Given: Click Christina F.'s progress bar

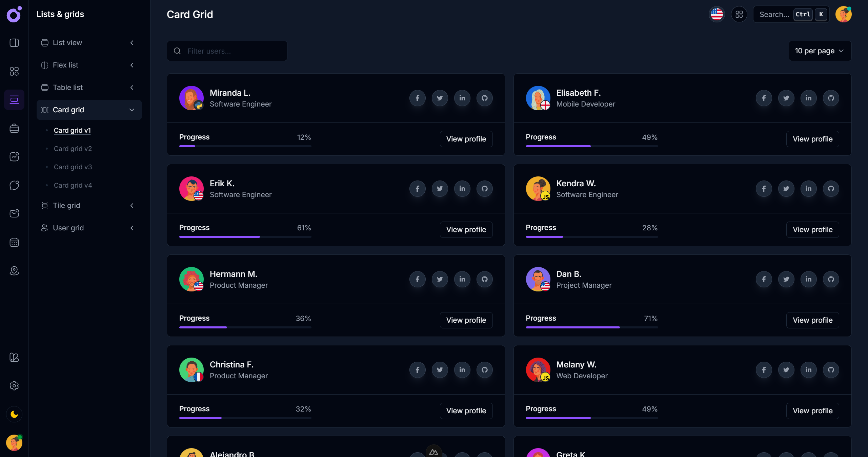Looking at the screenshot, I should pyautogui.click(x=245, y=418).
